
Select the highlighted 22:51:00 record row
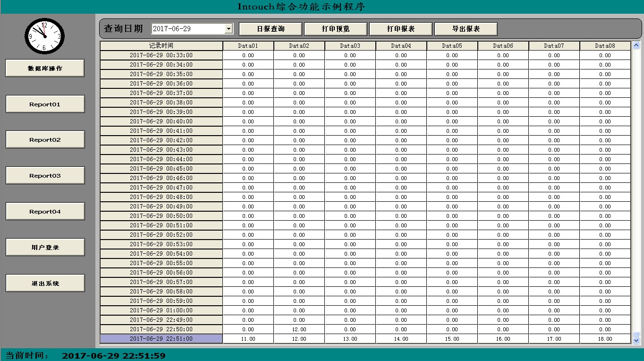[161, 338]
